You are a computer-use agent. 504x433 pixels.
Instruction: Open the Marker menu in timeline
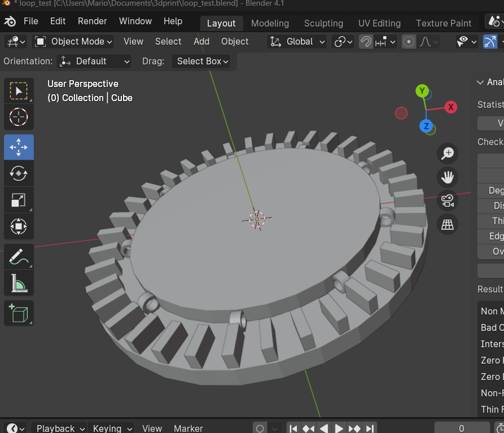(x=188, y=428)
